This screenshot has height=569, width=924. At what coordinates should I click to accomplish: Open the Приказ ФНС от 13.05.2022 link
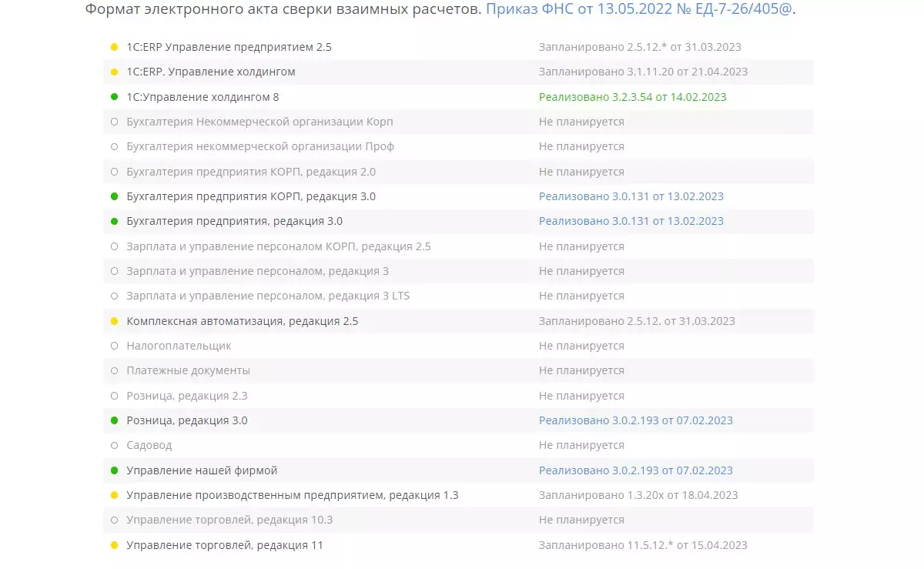coord(638,10)
